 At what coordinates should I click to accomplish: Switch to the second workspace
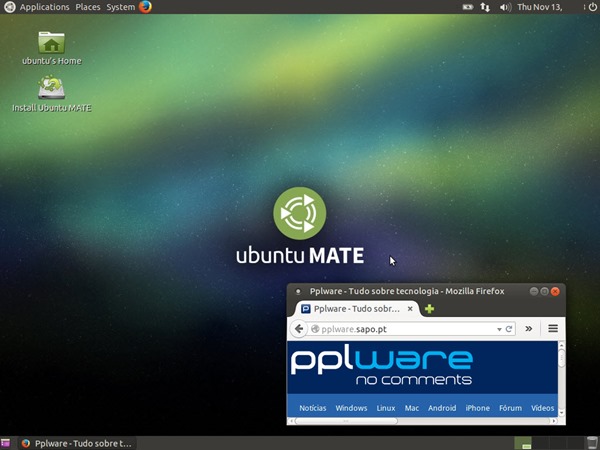[x=540, y=443]
